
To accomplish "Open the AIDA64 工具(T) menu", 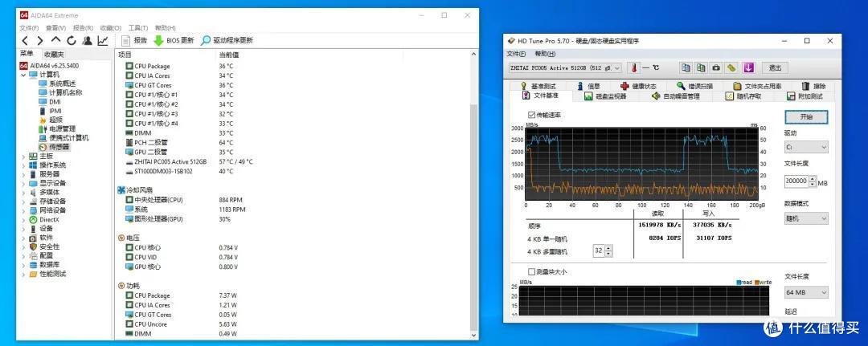I will (138, 27).
